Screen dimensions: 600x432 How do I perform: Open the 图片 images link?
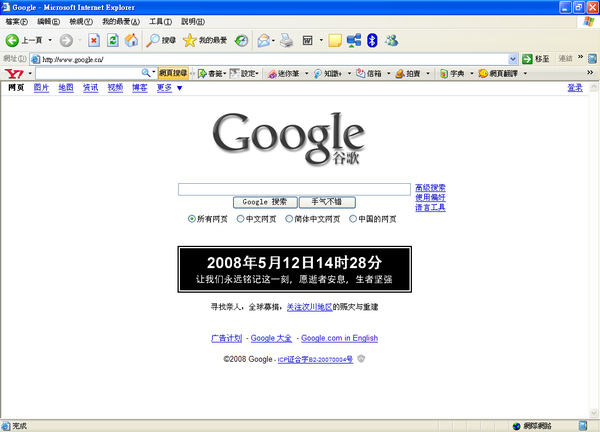click(x=41, y=88)
